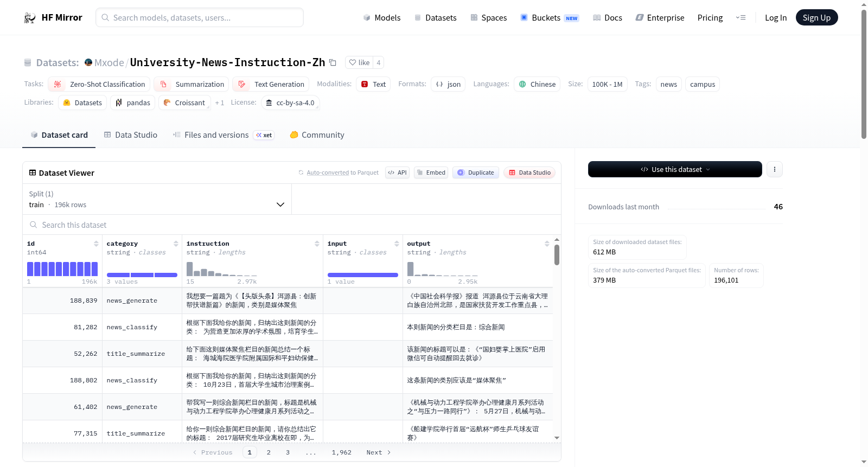
Task: Click the heart like button
Action: click(x=359, y=63)
